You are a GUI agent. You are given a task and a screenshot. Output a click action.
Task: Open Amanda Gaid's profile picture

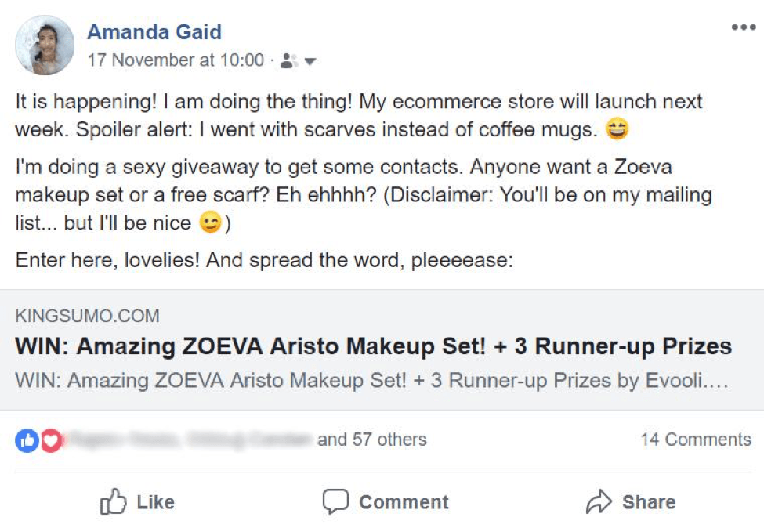click(45, 45)
